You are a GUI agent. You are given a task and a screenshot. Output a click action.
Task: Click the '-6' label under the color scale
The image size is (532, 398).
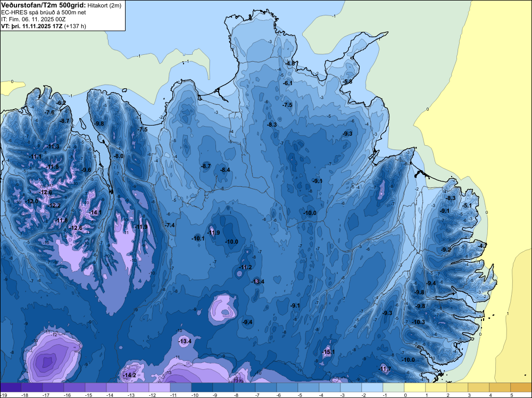280,395
